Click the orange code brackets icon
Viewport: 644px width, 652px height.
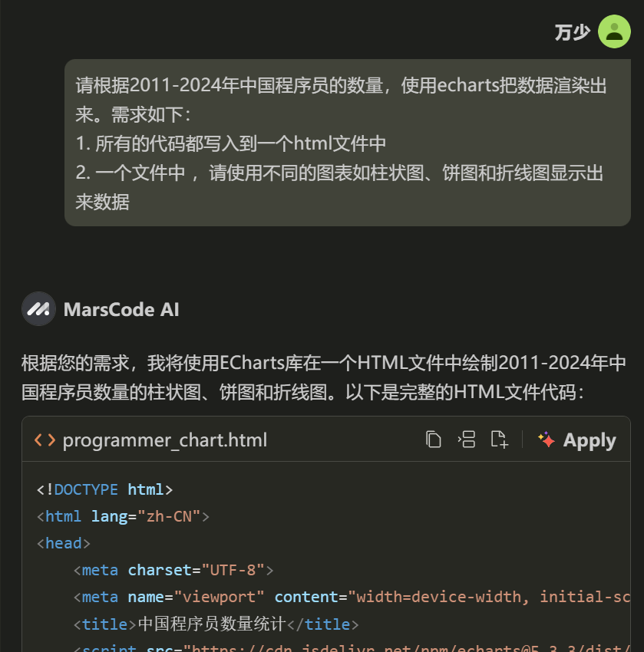[45, 440]
